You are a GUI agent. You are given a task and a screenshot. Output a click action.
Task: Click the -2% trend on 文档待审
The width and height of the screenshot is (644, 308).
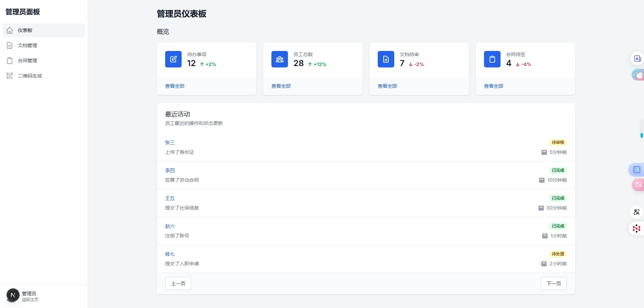tap(416, 64)
